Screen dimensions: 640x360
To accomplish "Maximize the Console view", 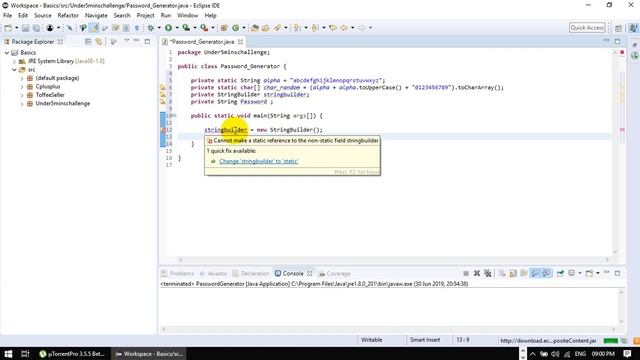I will 617,273.
